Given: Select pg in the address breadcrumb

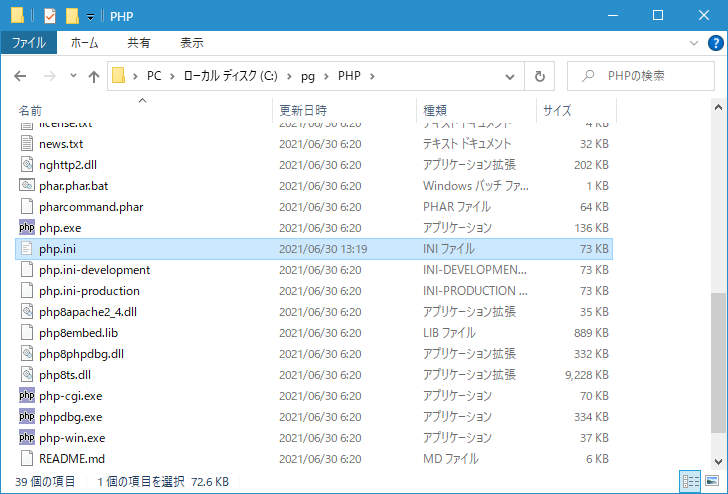Looking at the screenshot, I should point(308,76).
